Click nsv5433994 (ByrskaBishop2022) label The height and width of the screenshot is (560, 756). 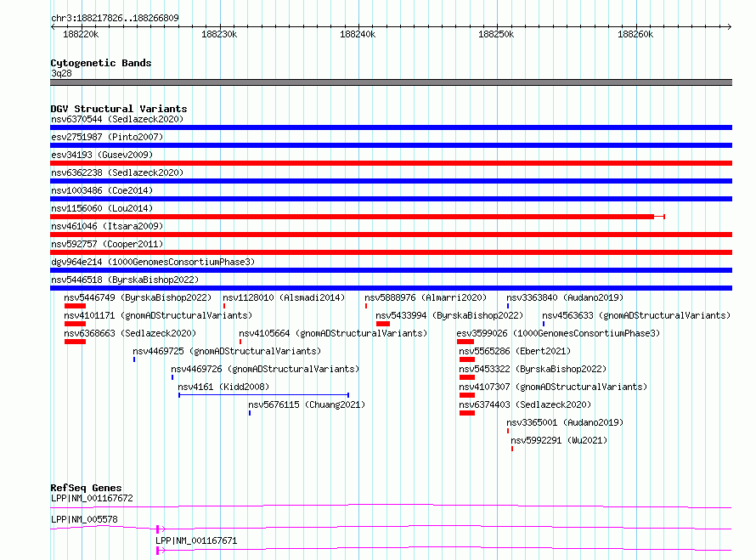(449, 315)
